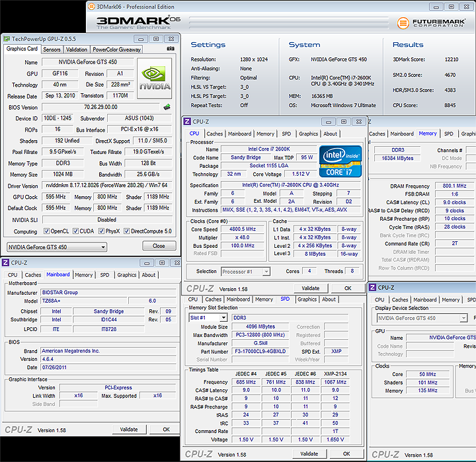Switch to the Validation tab in GPU-Z
476x462 pixels.
point(77,49)
